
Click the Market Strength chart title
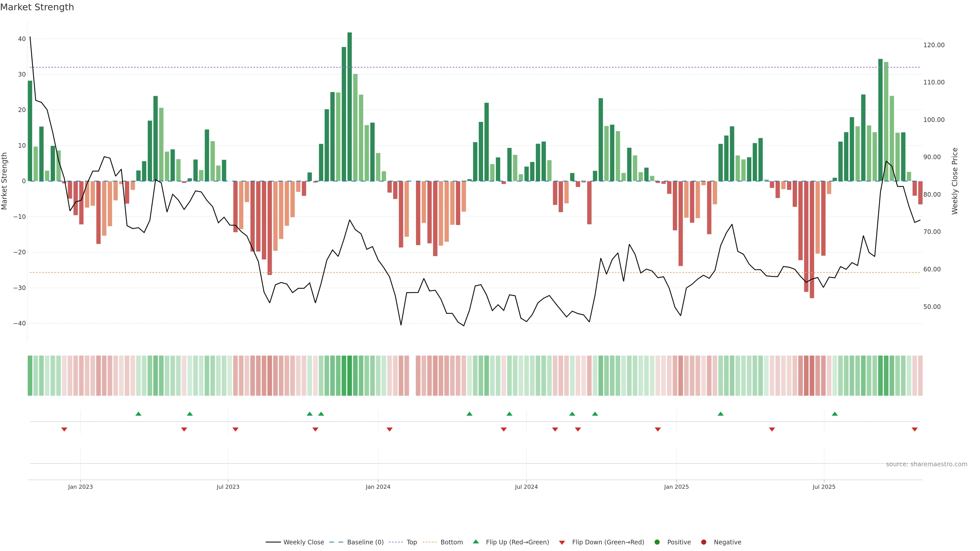[37, 7]
